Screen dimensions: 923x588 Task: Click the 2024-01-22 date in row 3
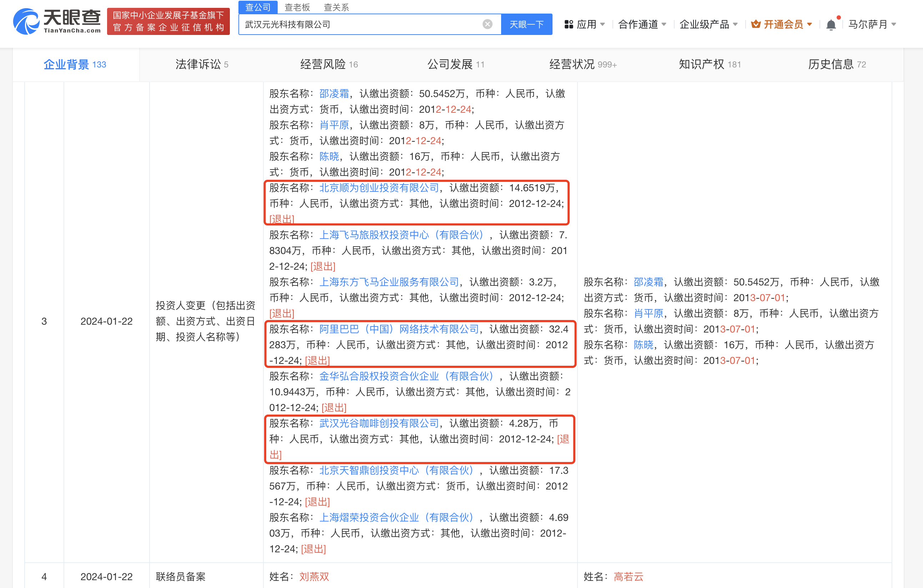106,321
